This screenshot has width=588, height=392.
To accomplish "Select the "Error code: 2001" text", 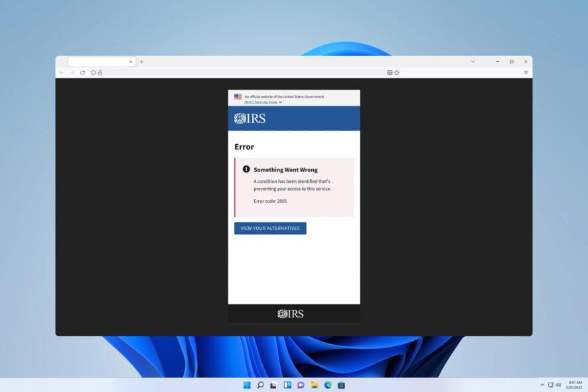I will point(270,201).
